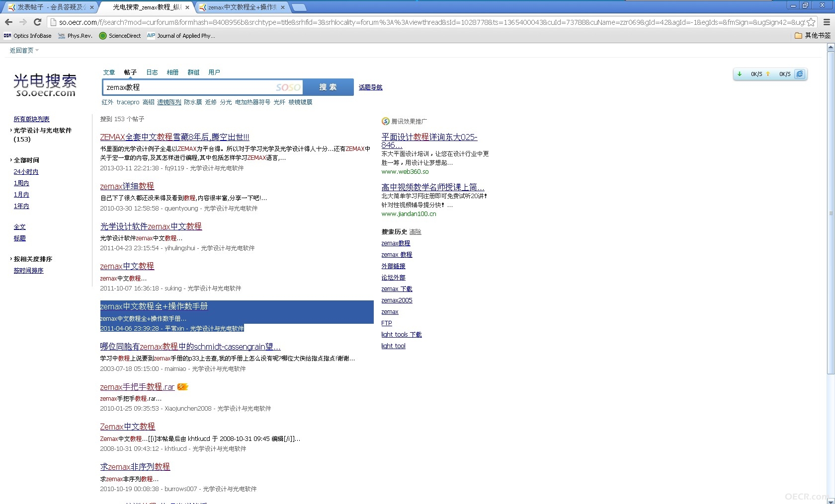Filter results to 1月内
Image resolution: width=835 pixels, height=504 pixels.
click(x=21, y=195)
